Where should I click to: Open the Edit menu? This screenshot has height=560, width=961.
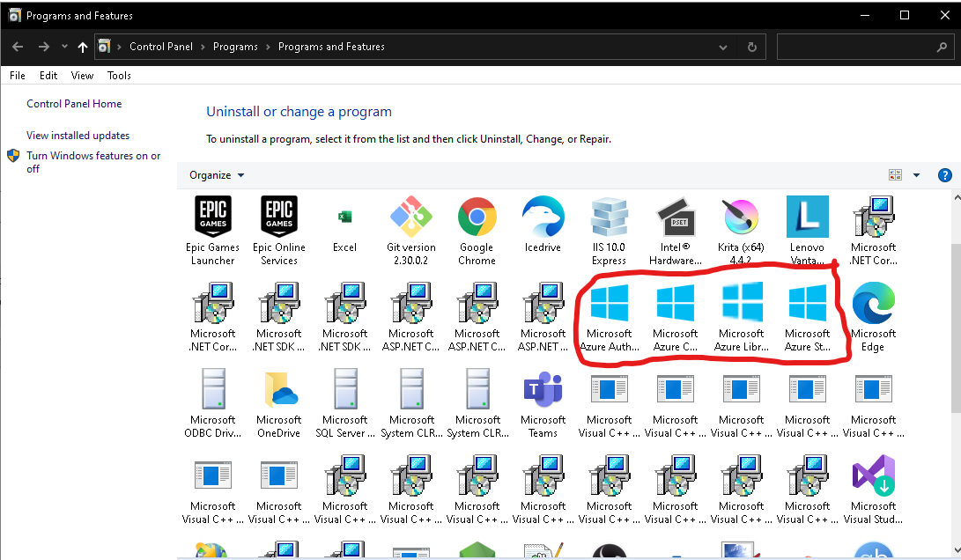click(48, 76)
